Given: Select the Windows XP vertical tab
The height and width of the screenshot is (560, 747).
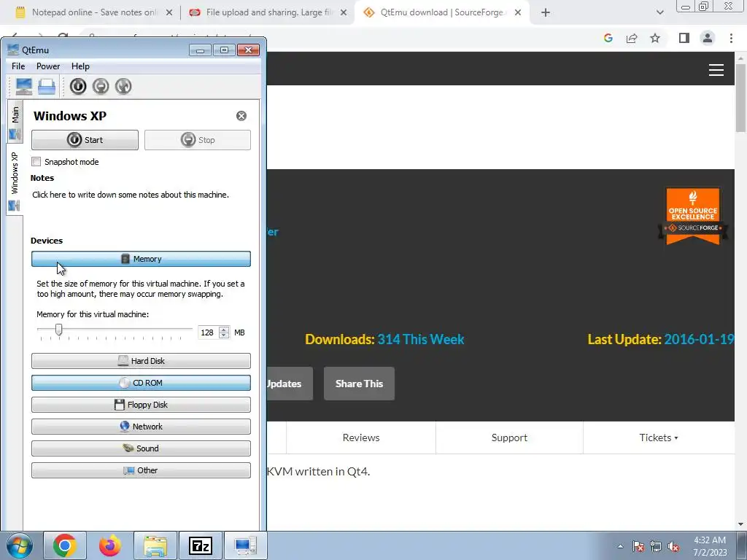Looking at the screenshot, I should [15, 179].
